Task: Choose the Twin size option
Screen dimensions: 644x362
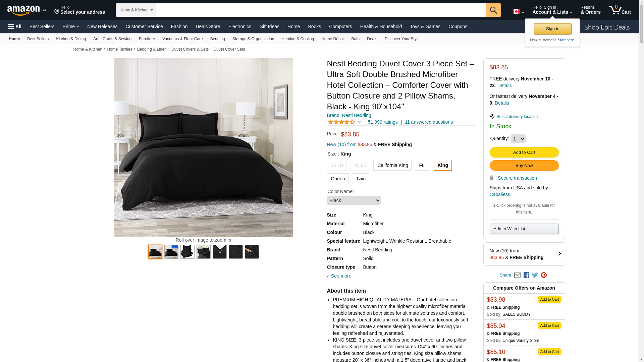Action: point(361,179)
